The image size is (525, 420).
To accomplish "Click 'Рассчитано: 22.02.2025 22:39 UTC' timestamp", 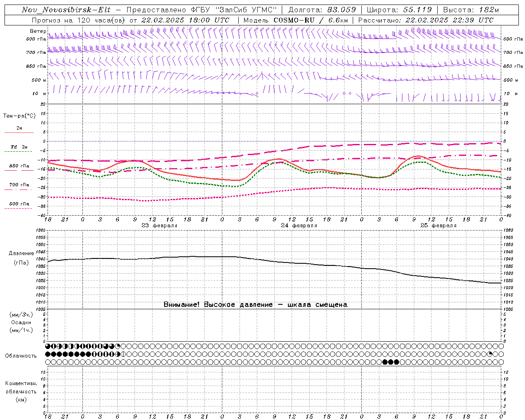I will pos(426,20).
